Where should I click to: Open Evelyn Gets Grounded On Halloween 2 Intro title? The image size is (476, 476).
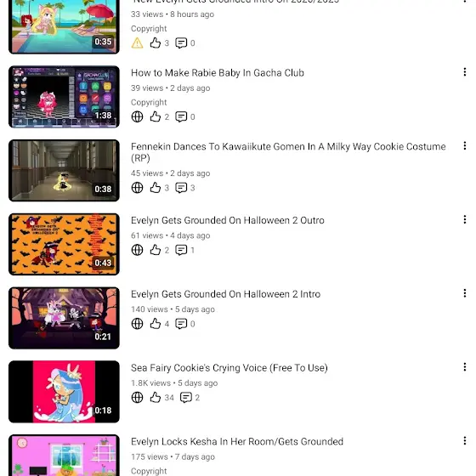pyautogui.click(x=225, y=294)
